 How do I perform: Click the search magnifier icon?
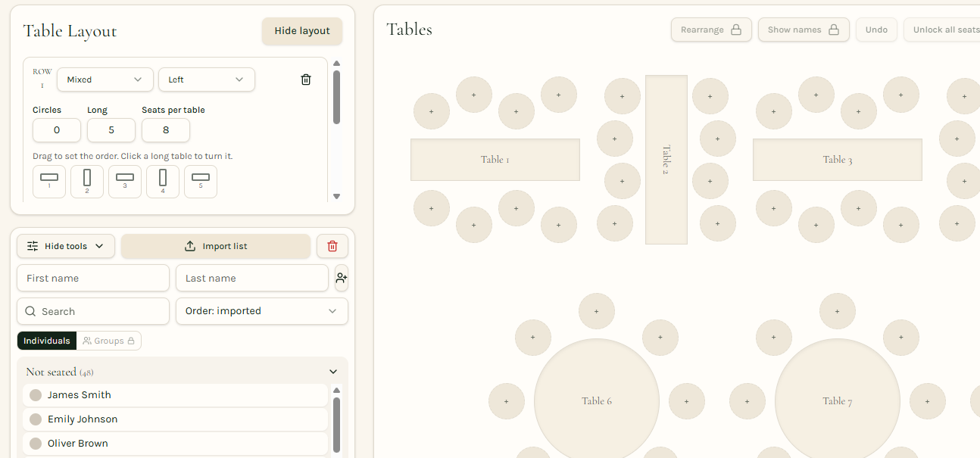31,311
